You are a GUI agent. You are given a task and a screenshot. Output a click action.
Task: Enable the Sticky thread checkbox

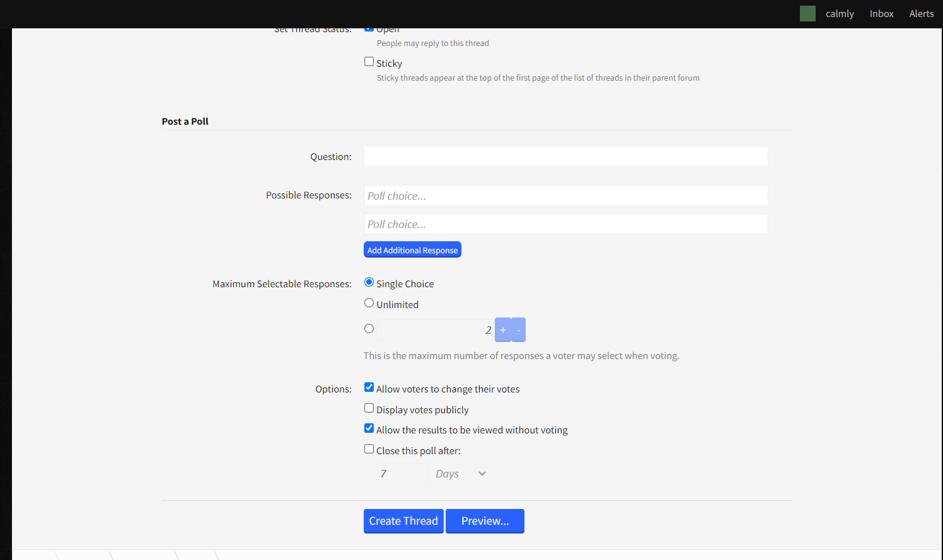coord(369,62)
